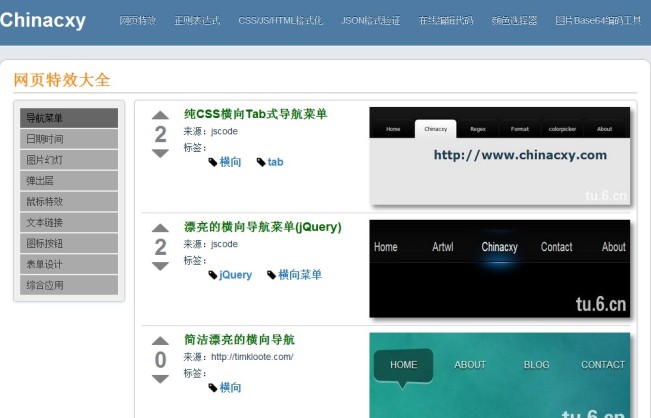Open the 漂亮的横向导航菜单(jQuery) title link
Image resolution: width=651 pixels, height=418 pixels.
(x=263, y=227)
